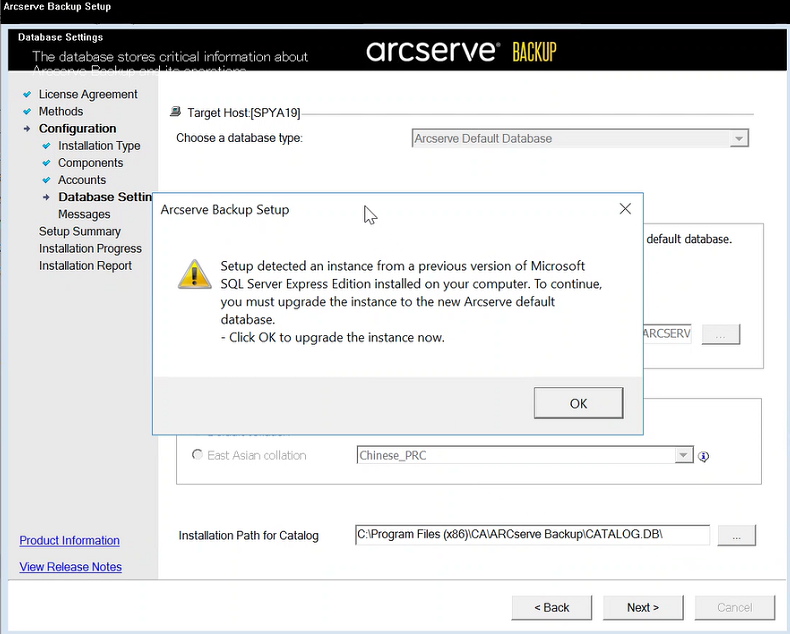
Task: Select Installation Progress step
Action: pyautogui.click(x=90, y=248)
